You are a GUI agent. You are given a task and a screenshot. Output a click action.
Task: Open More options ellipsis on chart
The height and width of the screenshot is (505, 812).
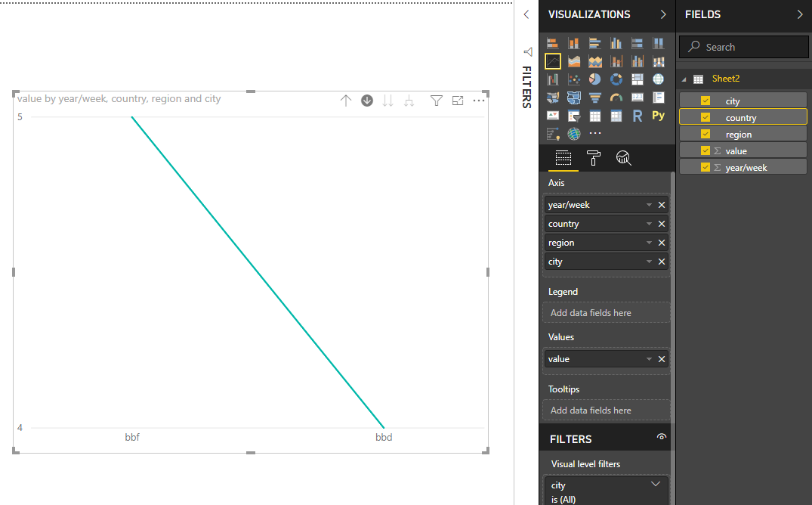point(479,100)
